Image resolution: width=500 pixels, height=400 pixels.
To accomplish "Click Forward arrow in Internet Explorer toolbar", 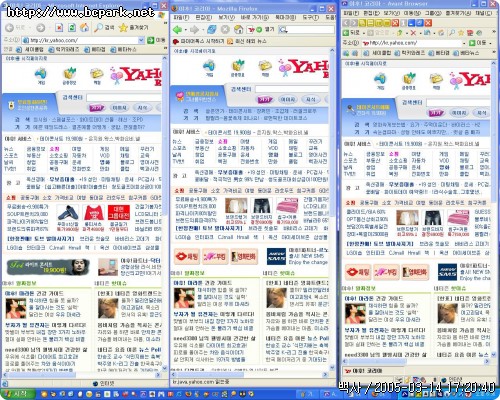I will tap(41, 28).
